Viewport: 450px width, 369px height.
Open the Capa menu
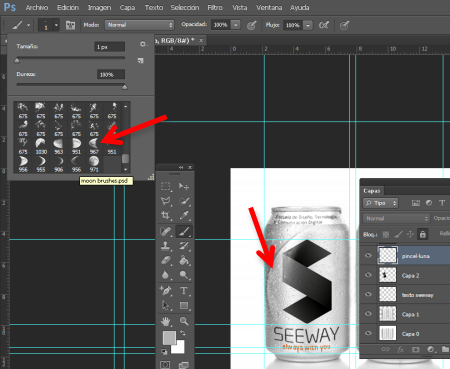click(x=127, y=7)
